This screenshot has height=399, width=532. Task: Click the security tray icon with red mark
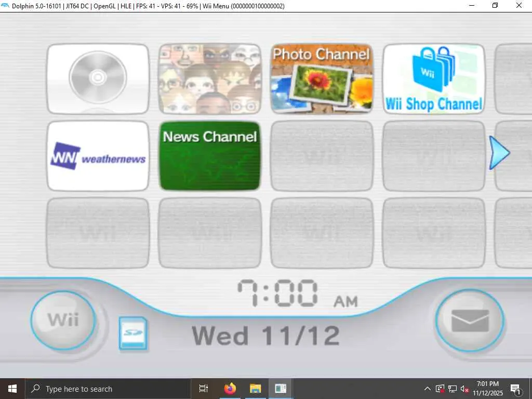440,389
